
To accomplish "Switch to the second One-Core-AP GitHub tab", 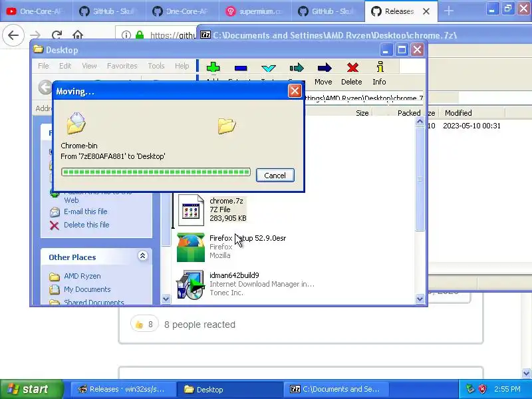I will point(182,11).
